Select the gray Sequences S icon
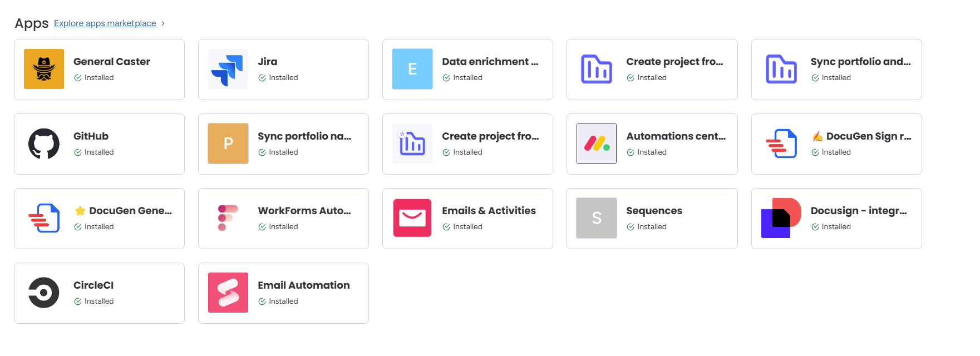 (597, 218)
